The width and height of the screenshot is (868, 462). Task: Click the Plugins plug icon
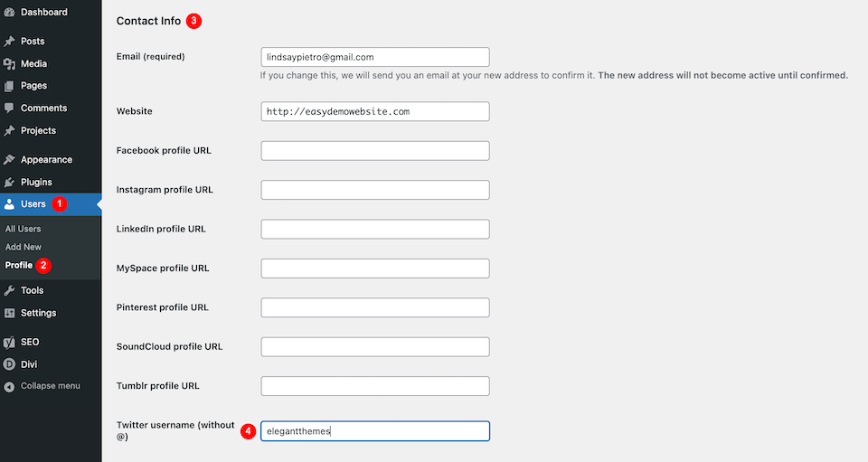9,183
